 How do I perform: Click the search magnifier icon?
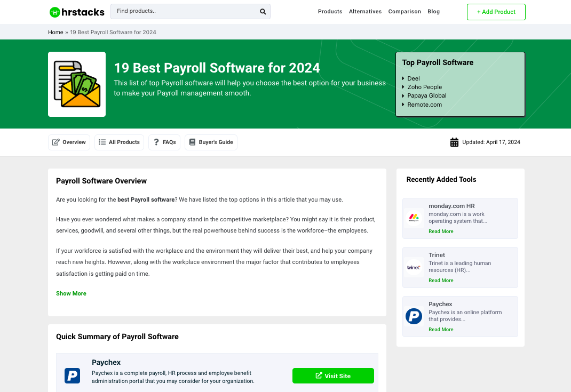(262, 11)
